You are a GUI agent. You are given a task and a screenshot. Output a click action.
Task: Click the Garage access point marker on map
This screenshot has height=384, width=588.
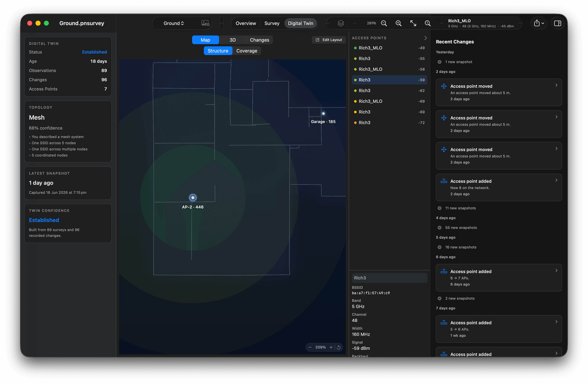tap(323, 114)
